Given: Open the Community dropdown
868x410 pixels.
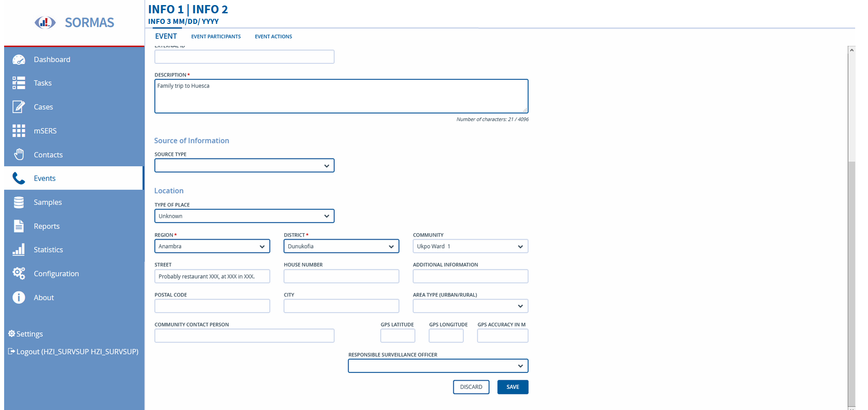Looking at the screenshot, I should (470, 247).
